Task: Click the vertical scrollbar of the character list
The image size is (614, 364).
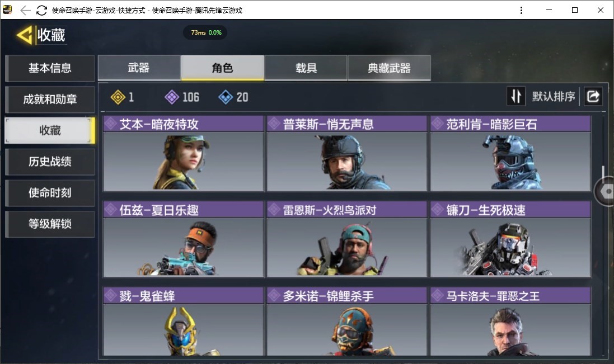Action: click(x=603, y=235)
